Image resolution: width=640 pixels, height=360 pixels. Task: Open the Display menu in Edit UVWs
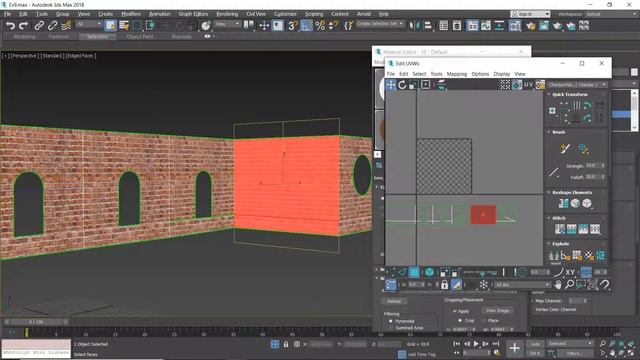tap(502, 74)
